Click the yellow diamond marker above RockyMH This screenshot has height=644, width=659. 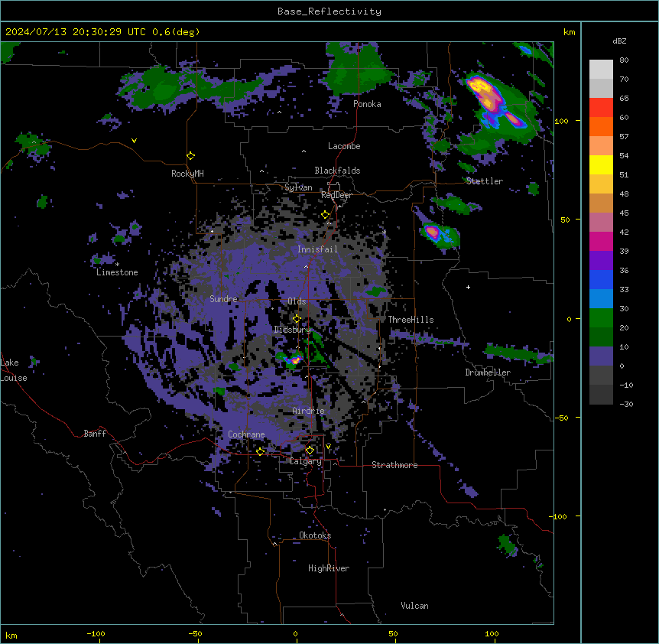pos(190,156)
